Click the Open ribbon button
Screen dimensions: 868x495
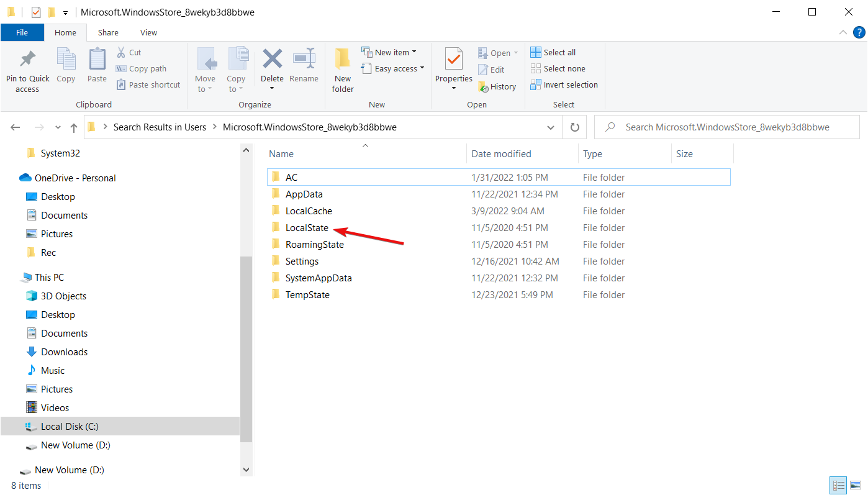[x=498, y=53]
